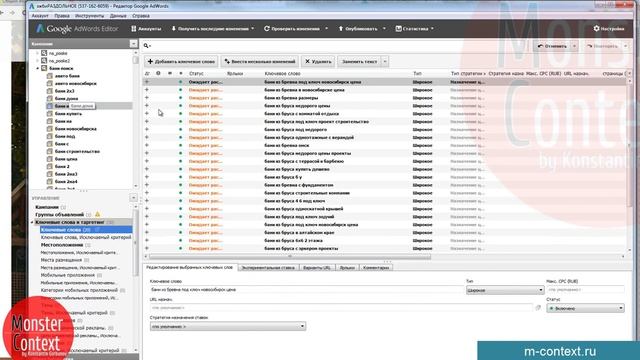Open Настройки gear settings
Viewport: 640px width, 360px height.
609,29
